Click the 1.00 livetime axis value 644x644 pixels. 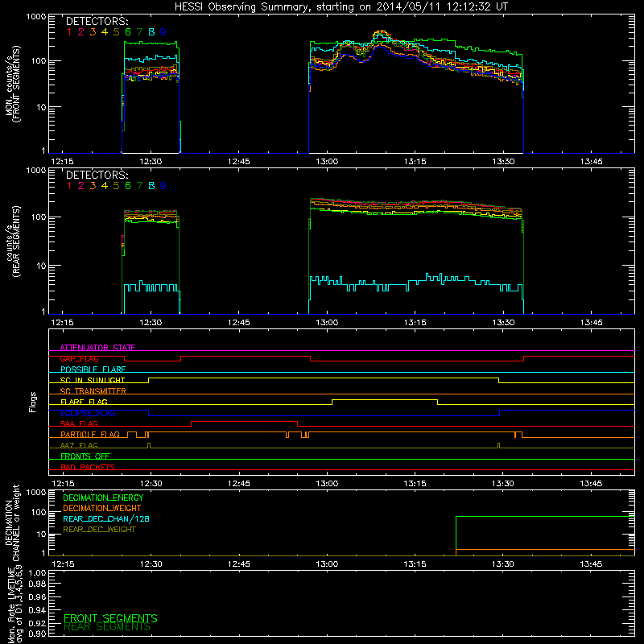(x=37, y=573)
